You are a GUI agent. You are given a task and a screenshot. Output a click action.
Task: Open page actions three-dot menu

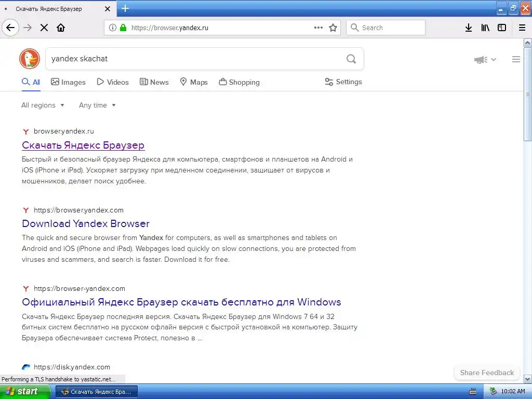pos(318,28)
